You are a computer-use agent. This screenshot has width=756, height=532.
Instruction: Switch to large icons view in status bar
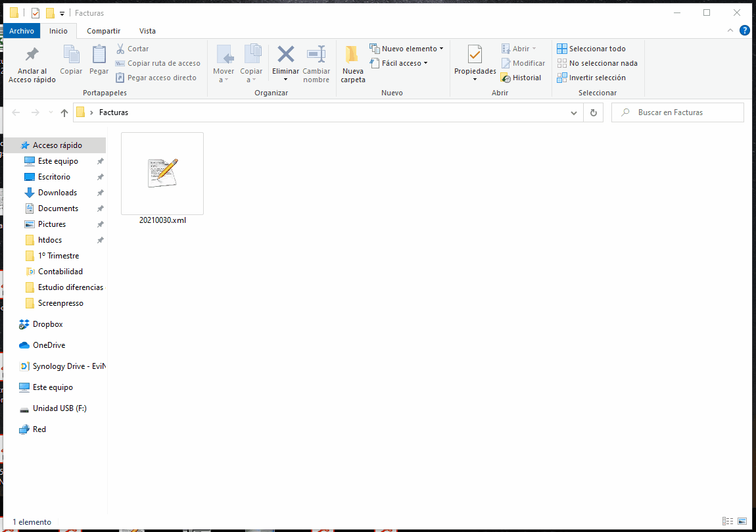[x=742, y=521]
